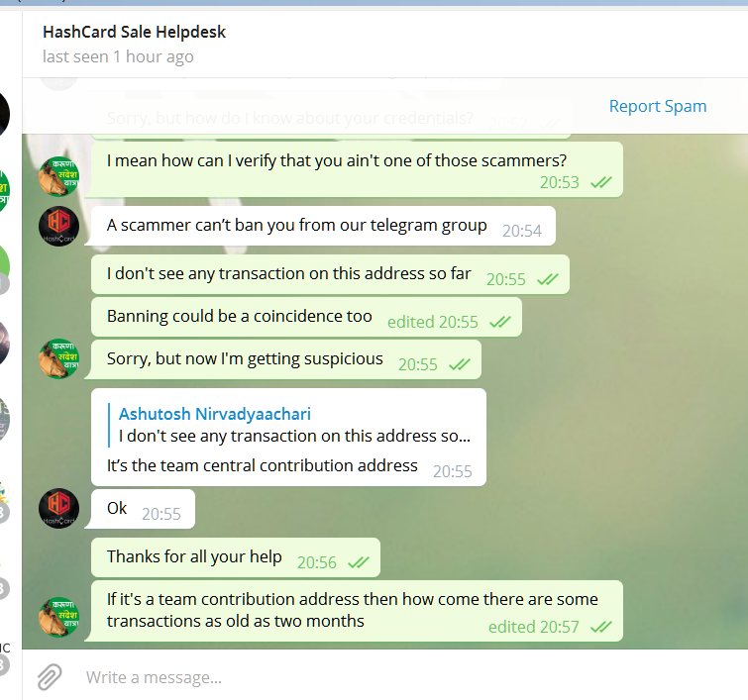Viewport: 748px width, 700px height.
Task: Click the sender avatar beside the 'getting suspicious' message
Action: coord(58,359)
